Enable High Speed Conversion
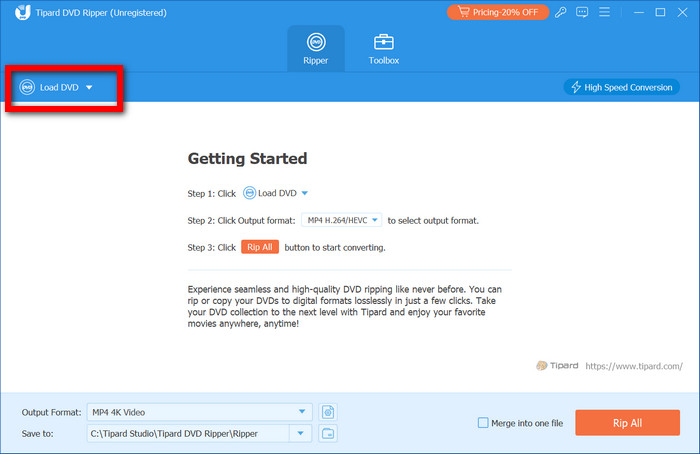Screen dimensions: 700x454 (x=621, y=87)
